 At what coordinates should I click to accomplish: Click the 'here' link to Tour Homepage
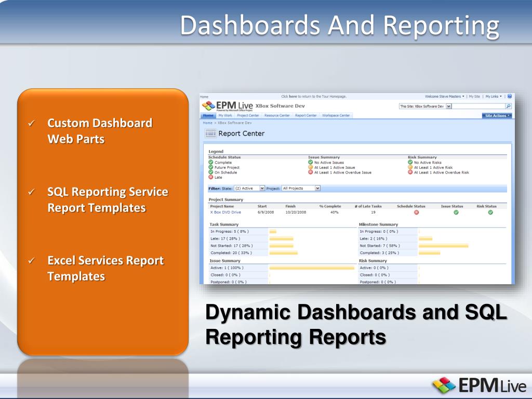point(293,96)
